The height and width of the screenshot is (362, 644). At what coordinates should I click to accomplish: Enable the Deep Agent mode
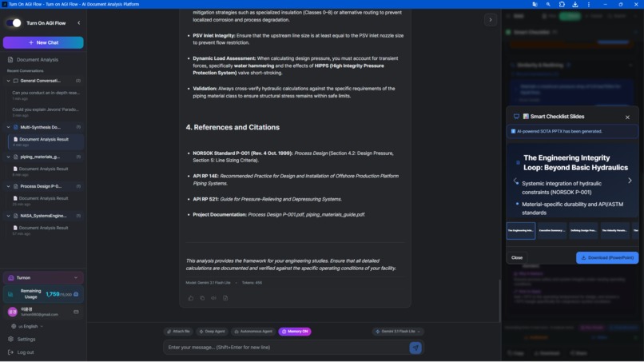(212, 332)
